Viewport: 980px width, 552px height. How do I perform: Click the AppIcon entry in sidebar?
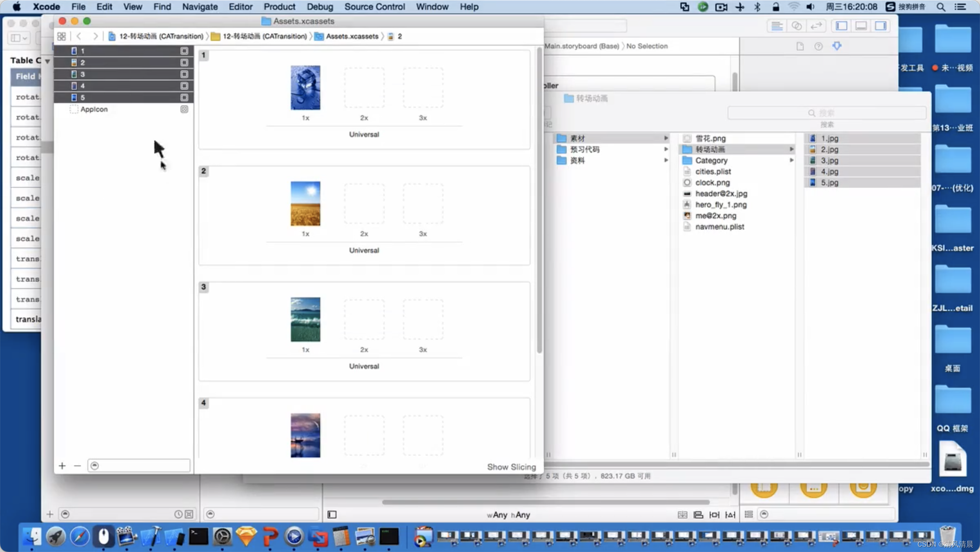pyautogui.click(x=94, y=108)
